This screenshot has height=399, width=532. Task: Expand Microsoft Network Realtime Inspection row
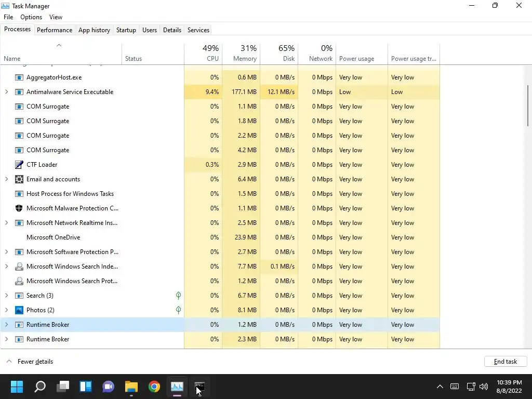pyautogui.click(x=6, y=223)
